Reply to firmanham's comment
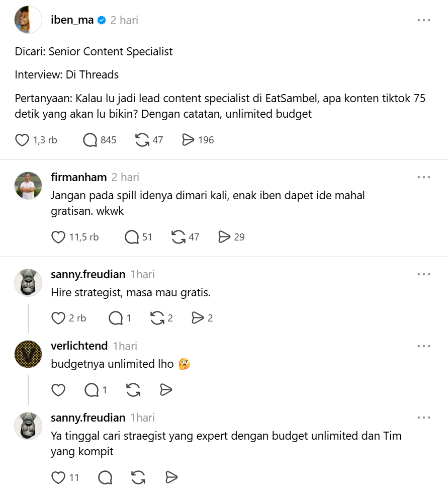 [x=132, y=237]
